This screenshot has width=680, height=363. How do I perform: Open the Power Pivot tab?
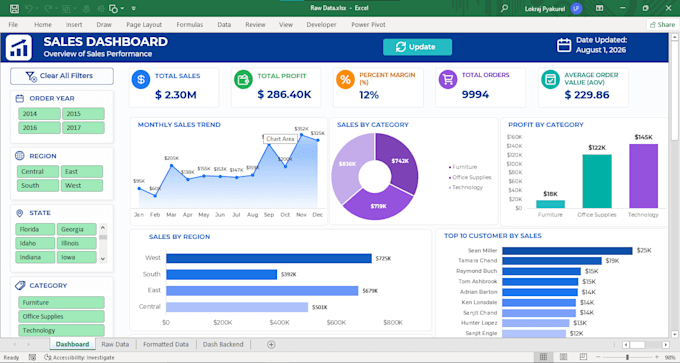368,25
